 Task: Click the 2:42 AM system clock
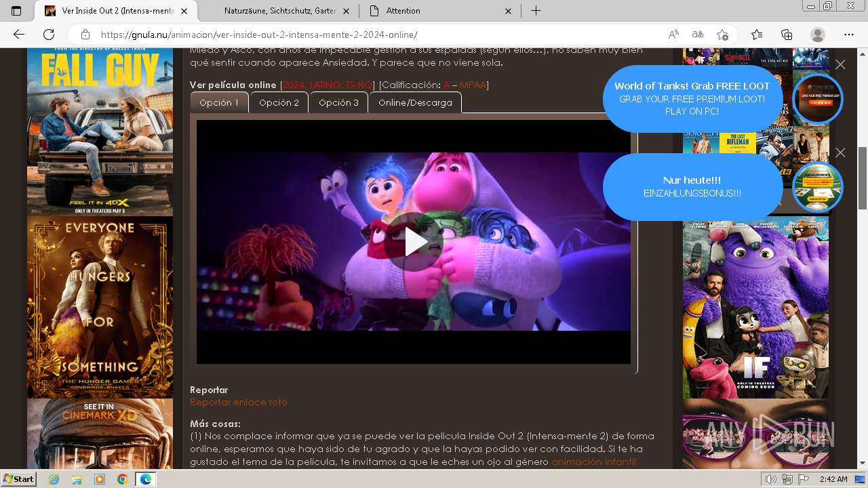(833, 479)
